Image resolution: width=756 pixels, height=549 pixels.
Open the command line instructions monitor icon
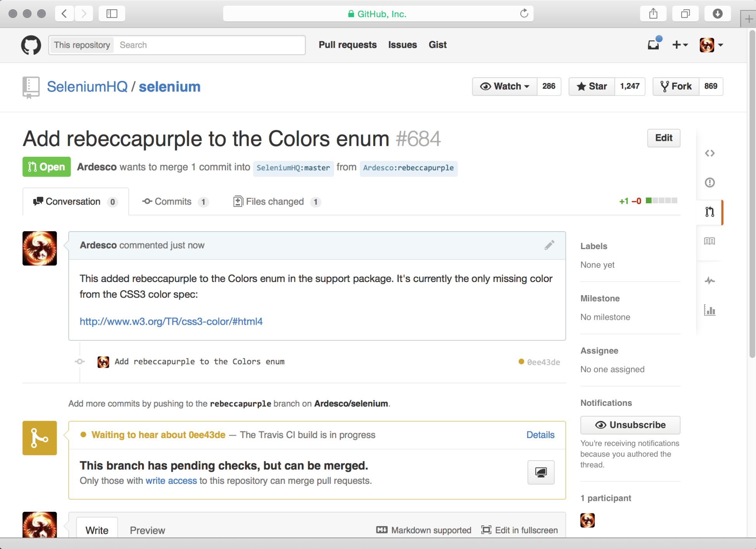(x=541, y=472)
